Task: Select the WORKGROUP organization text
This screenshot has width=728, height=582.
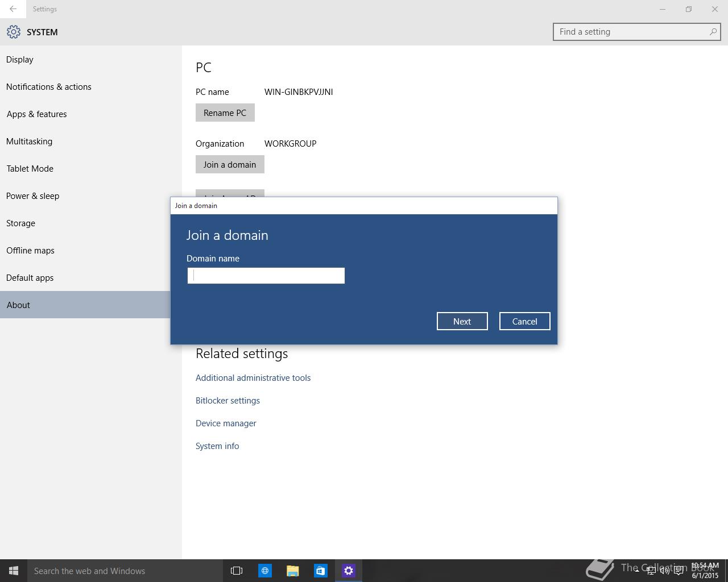Action: (291, 144)
